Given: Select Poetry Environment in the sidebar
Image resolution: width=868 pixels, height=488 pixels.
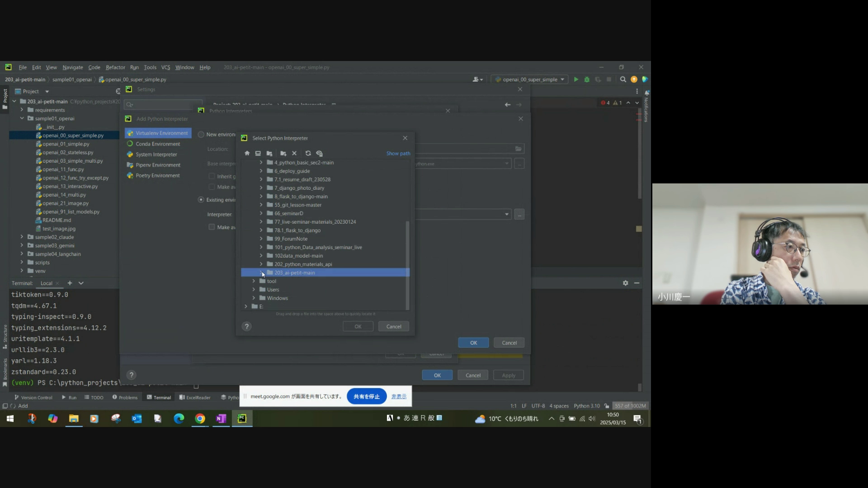Looking at the screenshot, I should coord(158,176).
